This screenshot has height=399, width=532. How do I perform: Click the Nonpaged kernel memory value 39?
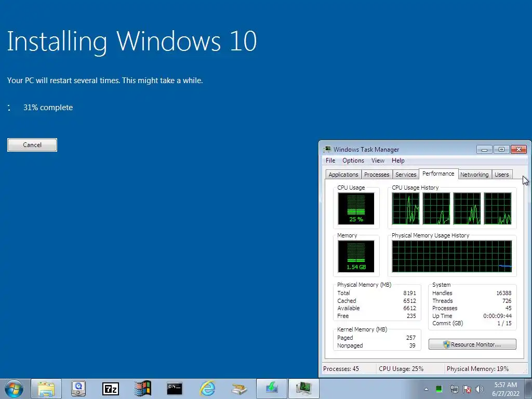[x=412, y=345]
